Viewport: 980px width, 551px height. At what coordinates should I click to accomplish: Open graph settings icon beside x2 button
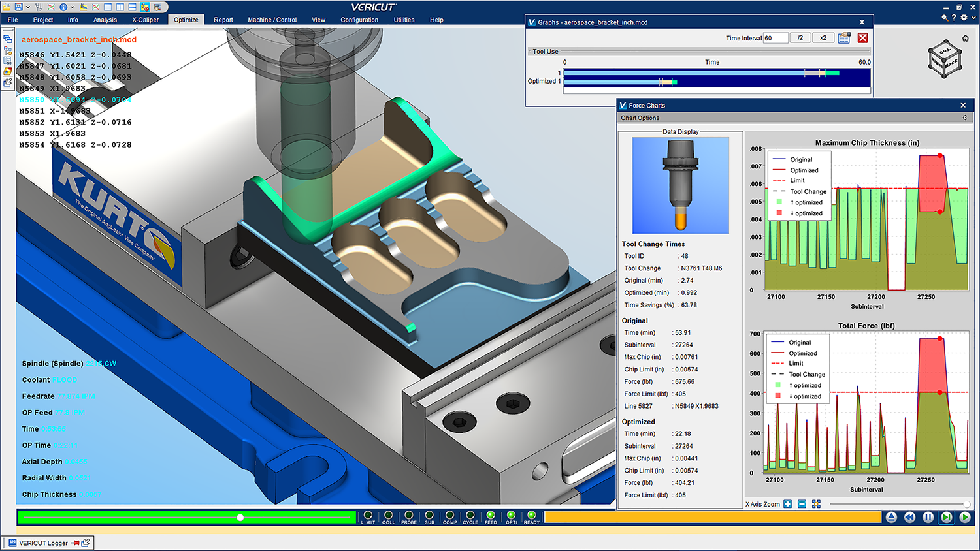844,38
